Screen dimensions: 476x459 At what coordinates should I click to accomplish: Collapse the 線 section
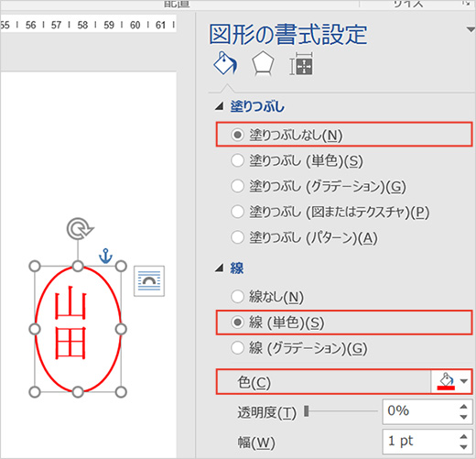tap(219, 268)
